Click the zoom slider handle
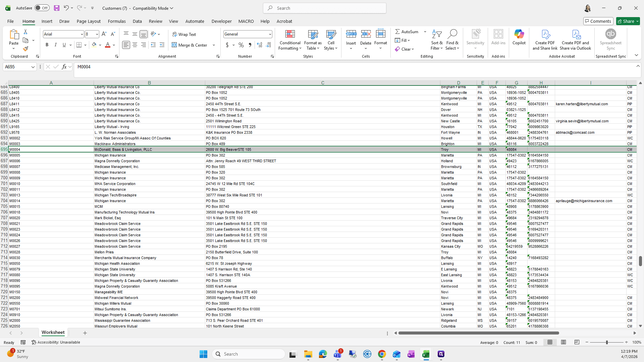 [x=606, y=342]
